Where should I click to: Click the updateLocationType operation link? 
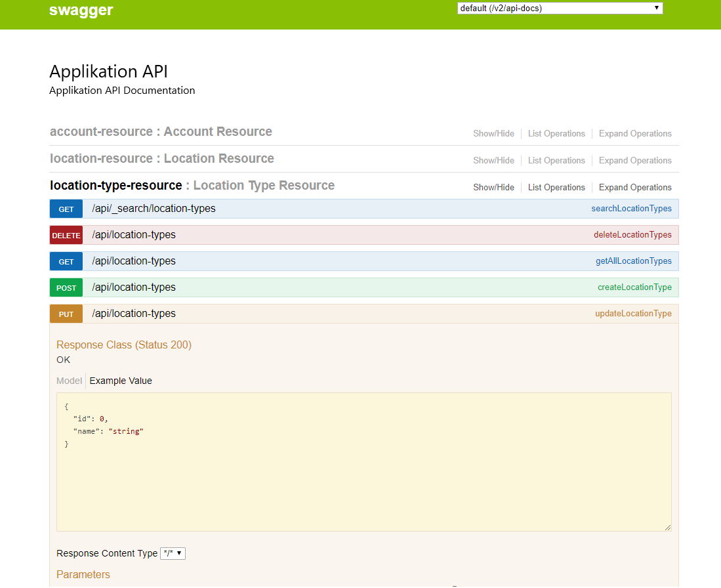(x=633, y=314)
